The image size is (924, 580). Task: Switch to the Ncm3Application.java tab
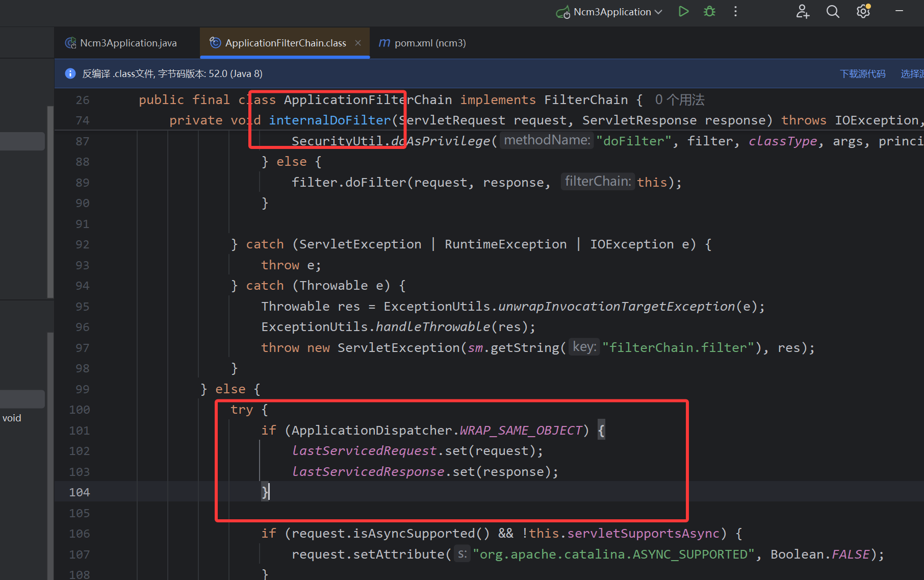pos(128,43)
